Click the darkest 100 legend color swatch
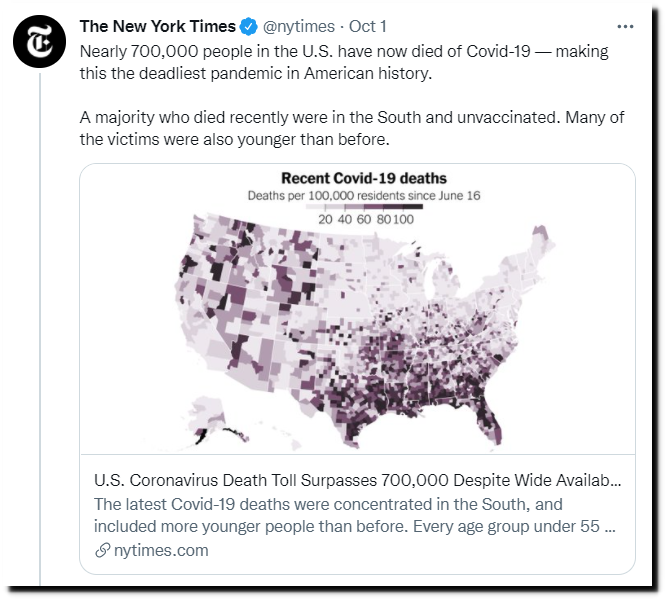Viewport: 665px width, 599px height. (413, 207)
